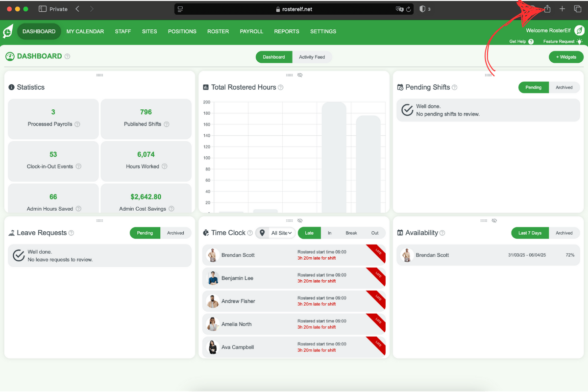Toggle visibility of the Availability widget
This screenshot has width=588, height=392.
pos(494,220)
